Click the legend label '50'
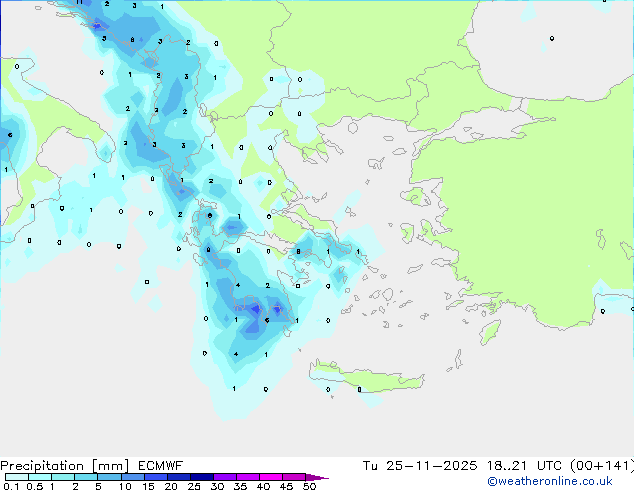Screen dimensions: 634x490 tap(310, 486)
